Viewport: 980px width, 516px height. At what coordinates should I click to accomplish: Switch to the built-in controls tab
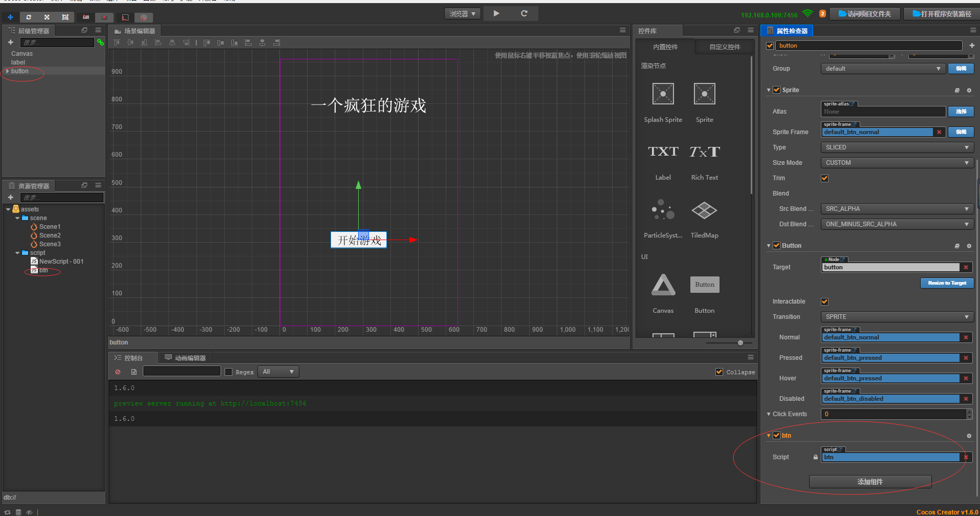(665, 47)
